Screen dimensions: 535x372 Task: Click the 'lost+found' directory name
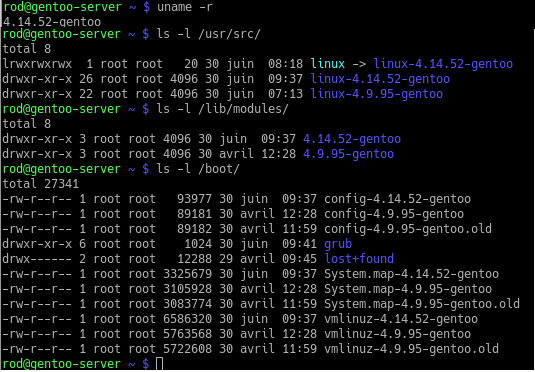tap(359, 259)
